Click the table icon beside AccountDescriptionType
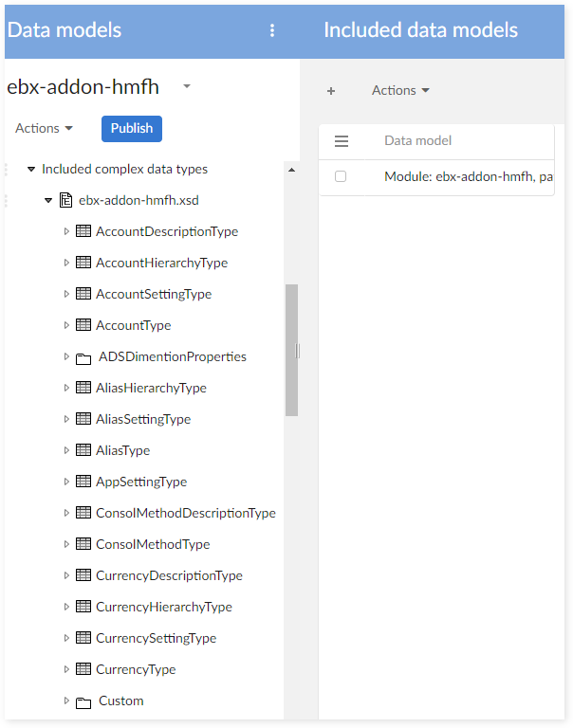The image size is (573, 728). [83, 231]
